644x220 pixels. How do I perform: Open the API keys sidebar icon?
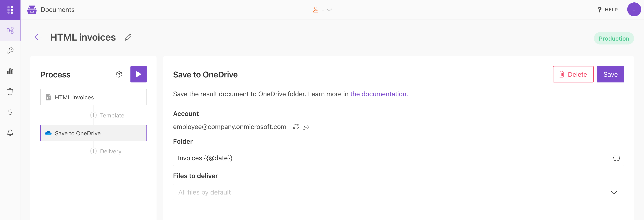click(10, 51)
